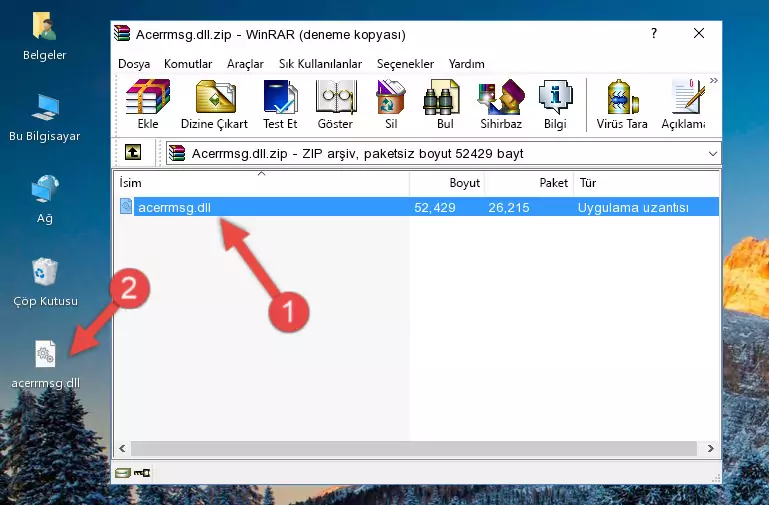Open the Göster (View) tool
The image size is (769, 505).
point(335,104)
